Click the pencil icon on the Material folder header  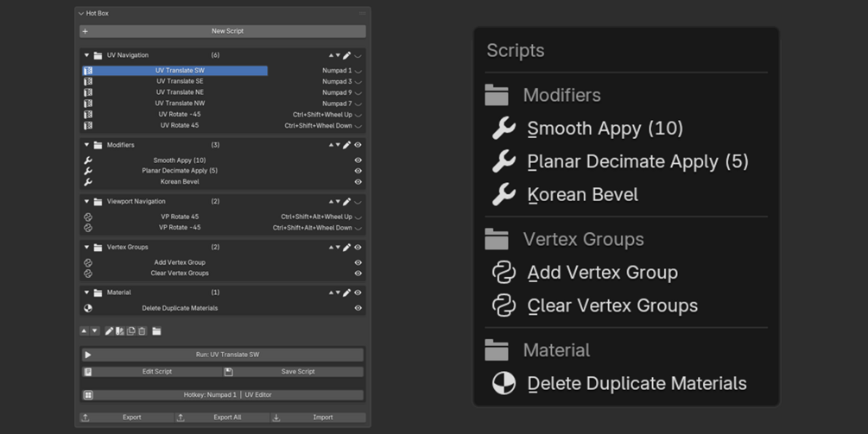pyautogui.click(x=346, y=292)
